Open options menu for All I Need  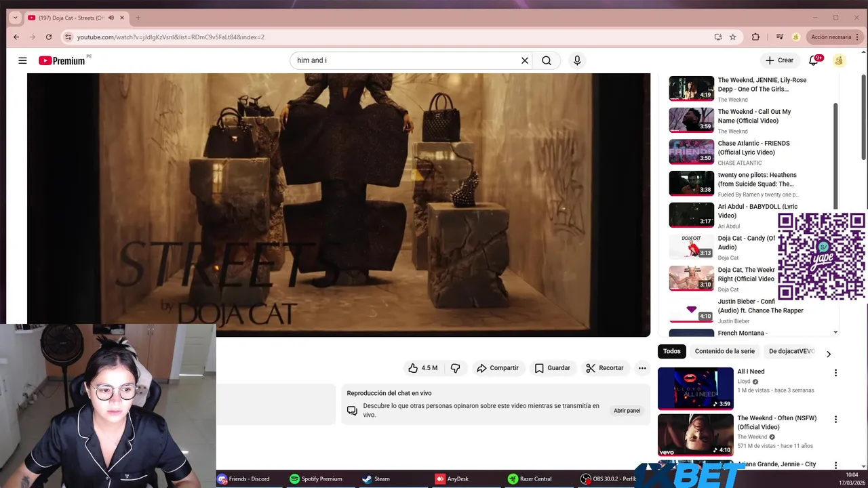(x=835, y=373)
